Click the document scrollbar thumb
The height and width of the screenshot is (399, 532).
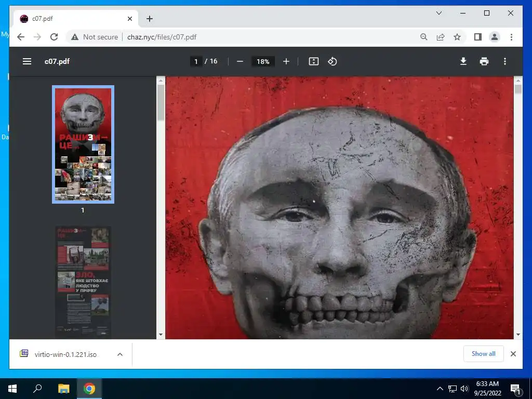[518, 89]
